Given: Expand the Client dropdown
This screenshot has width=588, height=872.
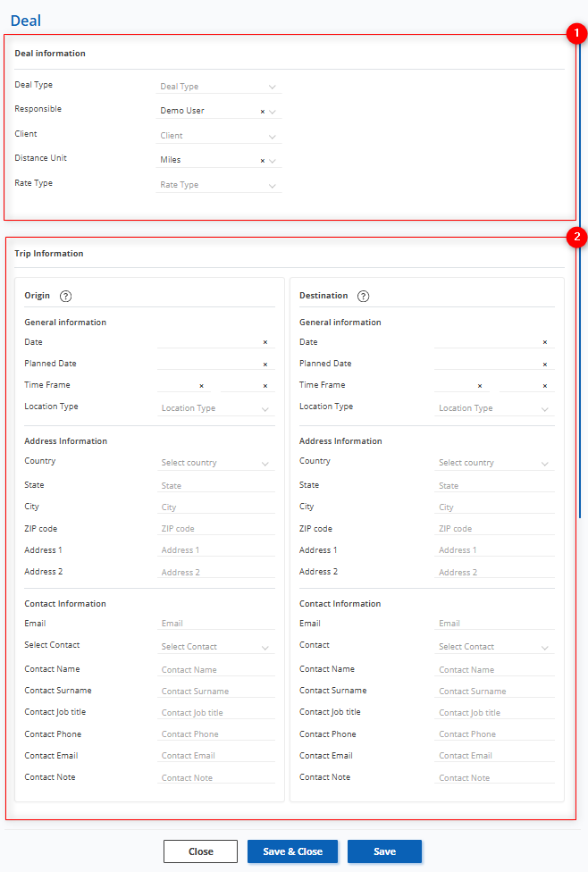Looking at the screenshot, I should tap(218, 136).
